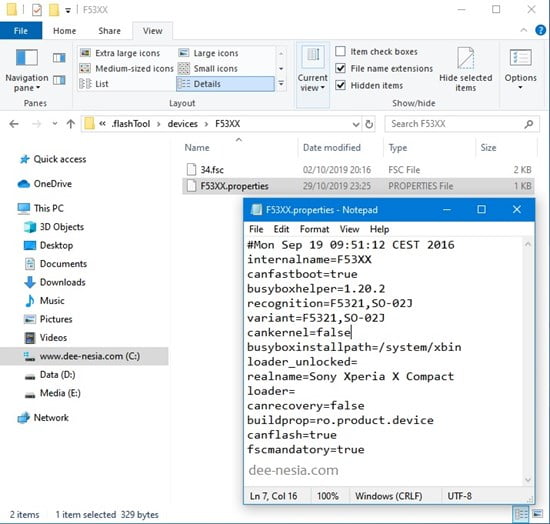Refresh the F53XX folder

pos(369,124)
